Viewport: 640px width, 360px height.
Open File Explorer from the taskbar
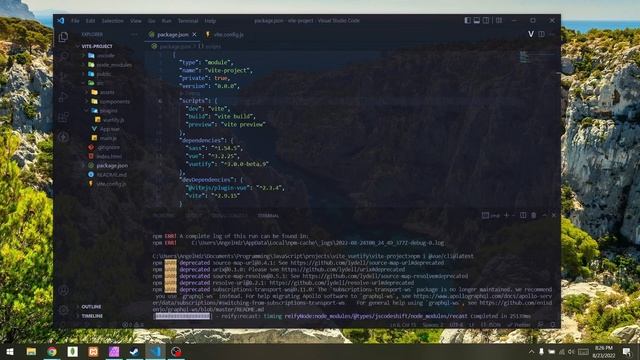(31, 351)
